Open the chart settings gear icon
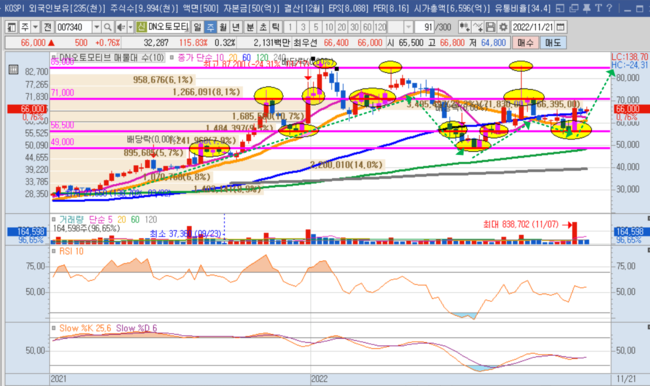The width and height of the screenshot is (650, 386). [x=503, y=27]
